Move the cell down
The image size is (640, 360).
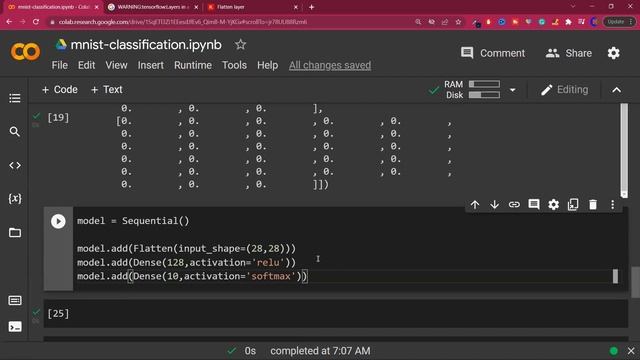(494, 204)
